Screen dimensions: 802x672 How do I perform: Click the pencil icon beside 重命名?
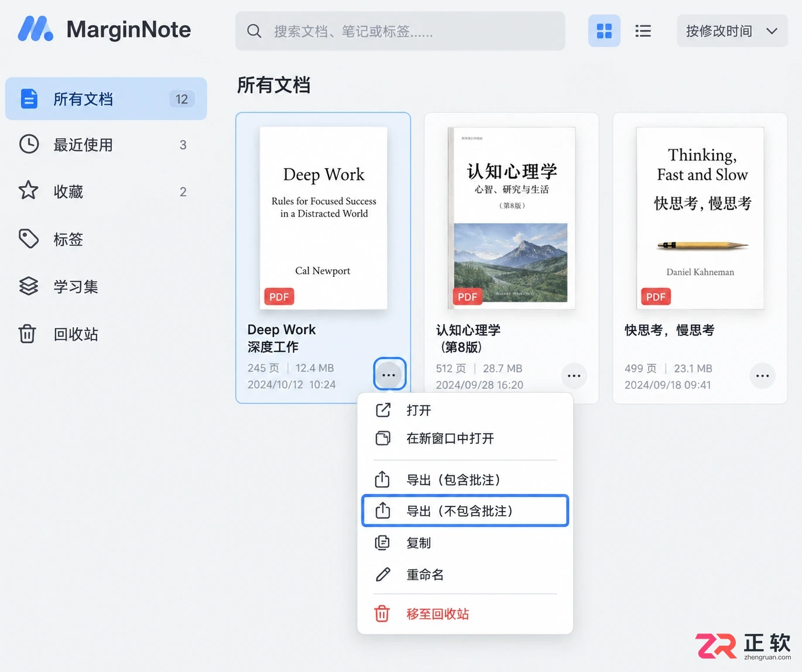click(x=383, y=574)
